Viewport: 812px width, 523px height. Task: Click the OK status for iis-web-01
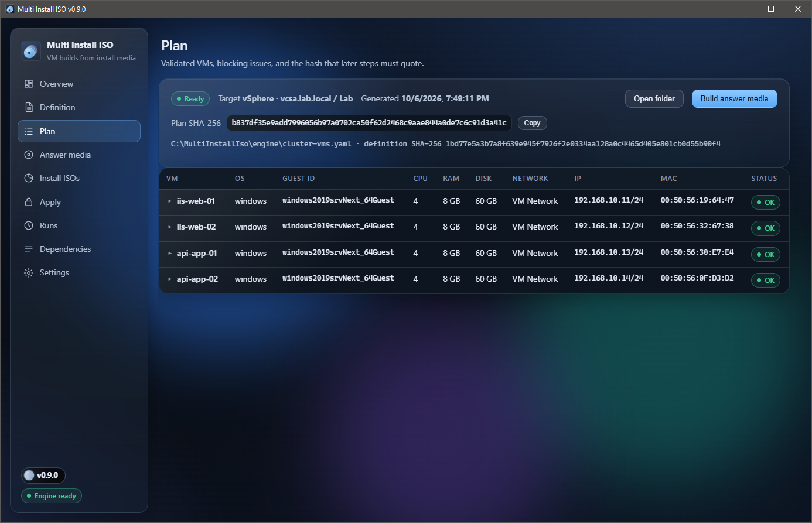[766, 202]
